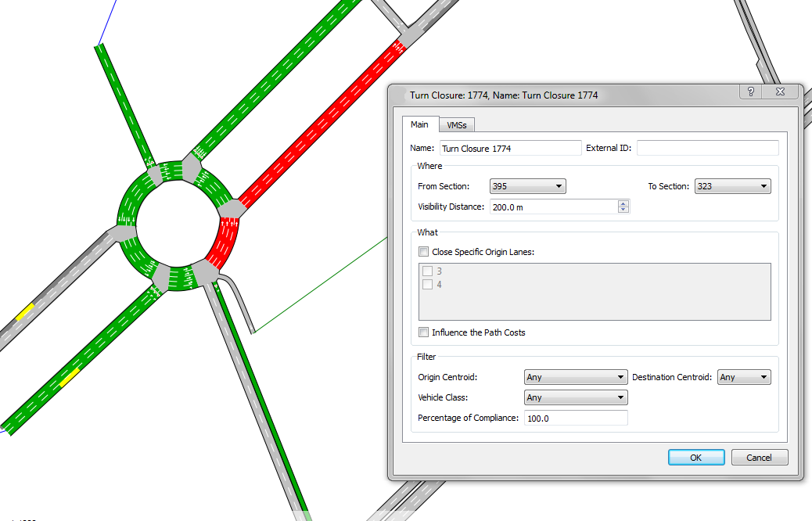Open the From Section dropdown
The width and height of the screenshot is (812, 521).
(559, 186)
